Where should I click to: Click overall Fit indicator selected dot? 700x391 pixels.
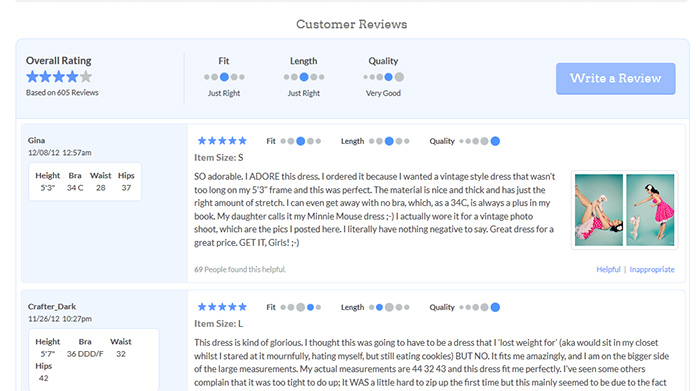[x=224, y=77]
